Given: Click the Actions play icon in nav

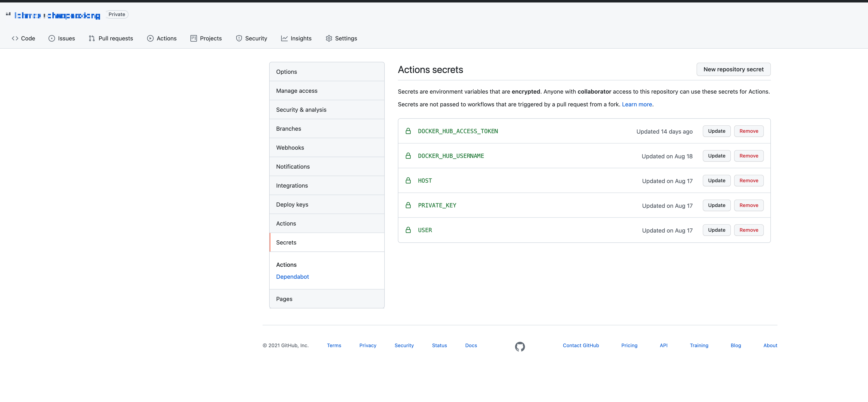Looking at the screenshot, I should [x=150, y=38].
